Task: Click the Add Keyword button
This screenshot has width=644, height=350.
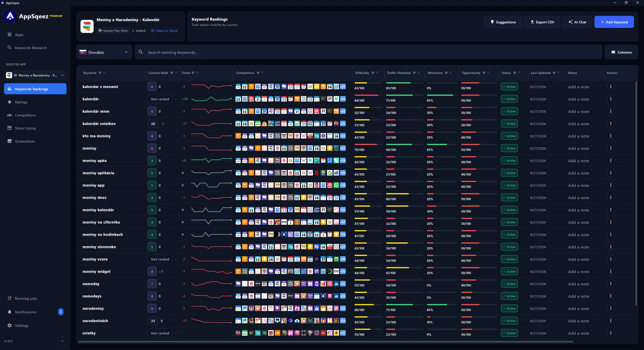Action: click(x=614, y=22)
